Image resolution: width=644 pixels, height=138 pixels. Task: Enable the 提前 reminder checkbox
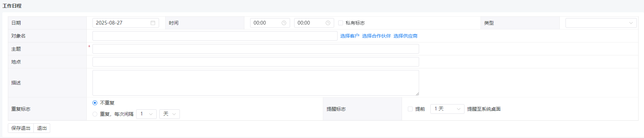pos(410,109)
